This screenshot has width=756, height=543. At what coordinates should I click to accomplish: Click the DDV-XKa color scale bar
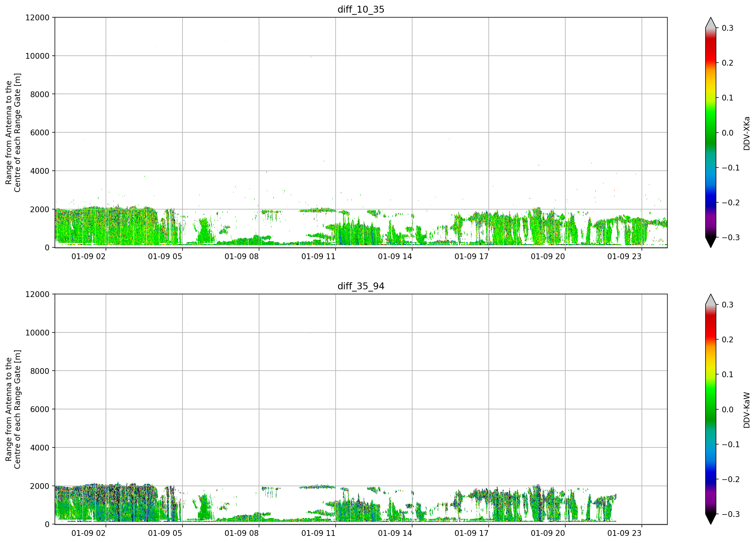point(711,132)
